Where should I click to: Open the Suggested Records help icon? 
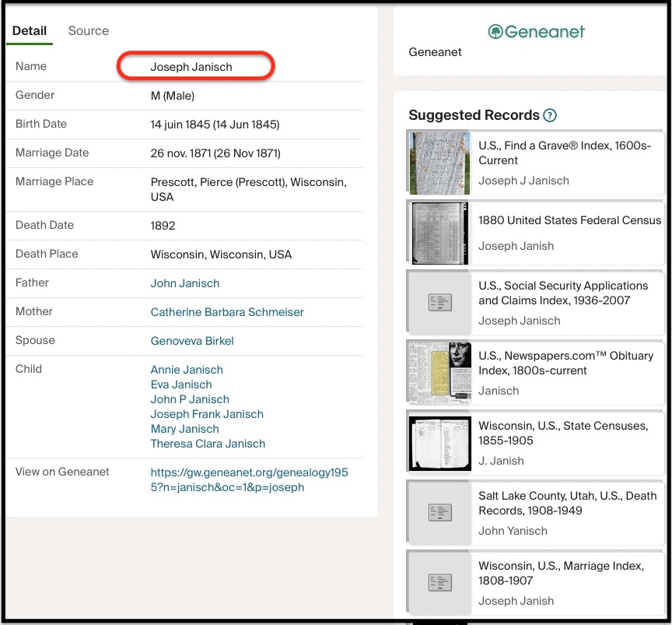tap(549, 115)
